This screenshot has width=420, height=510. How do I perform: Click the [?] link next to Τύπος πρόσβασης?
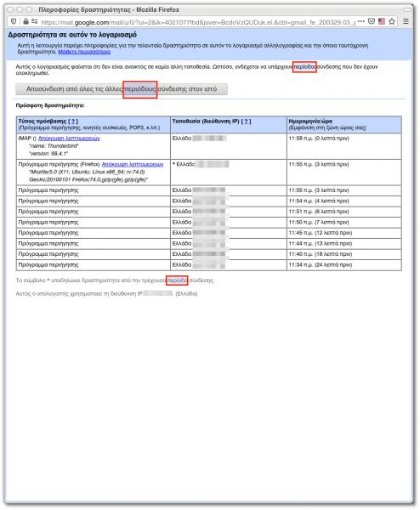(x=73, y=122)
